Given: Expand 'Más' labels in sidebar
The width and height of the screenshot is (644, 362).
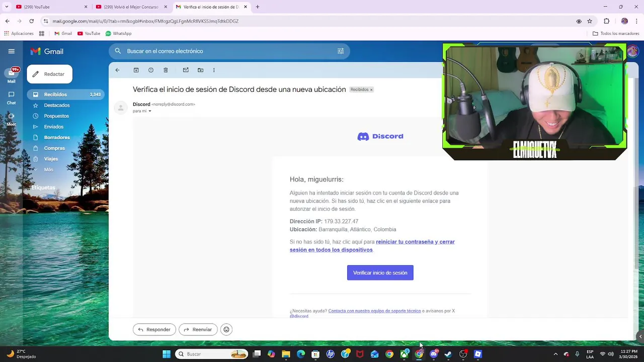Looking at the screenshot, I should point(48,169).
